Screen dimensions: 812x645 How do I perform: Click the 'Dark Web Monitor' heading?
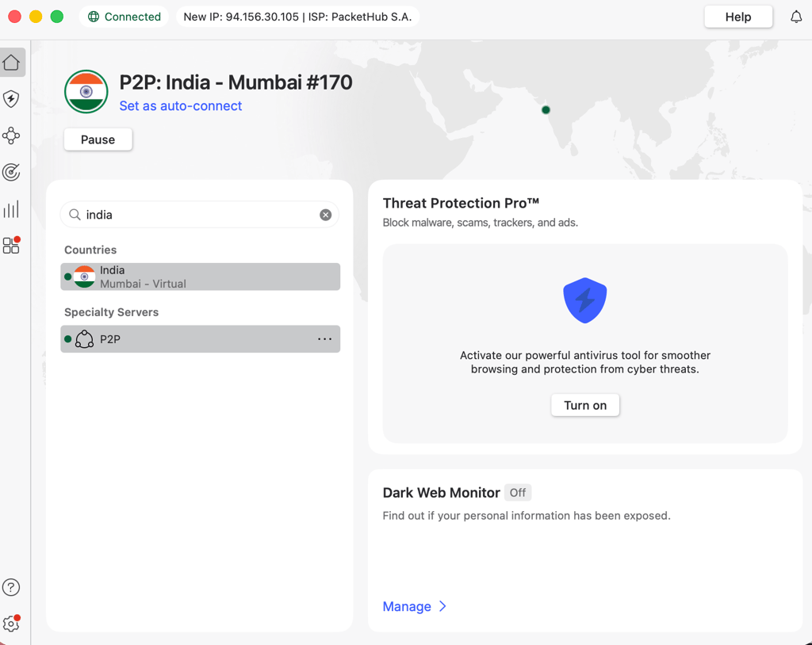pyautogui.click(x=441, y=493)
